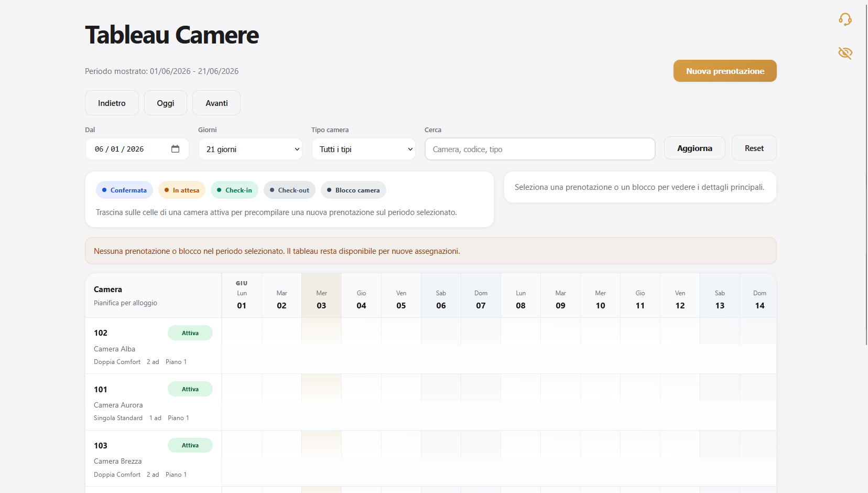The height and width of the screenshot is (493, 868).
Task: Click room 101 cell under Mer 10
Action: 600,388
